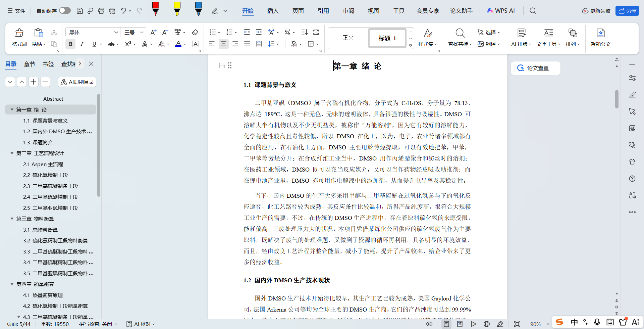Click the Cut scissors icon
644x329 pixels.
[54, 32]
